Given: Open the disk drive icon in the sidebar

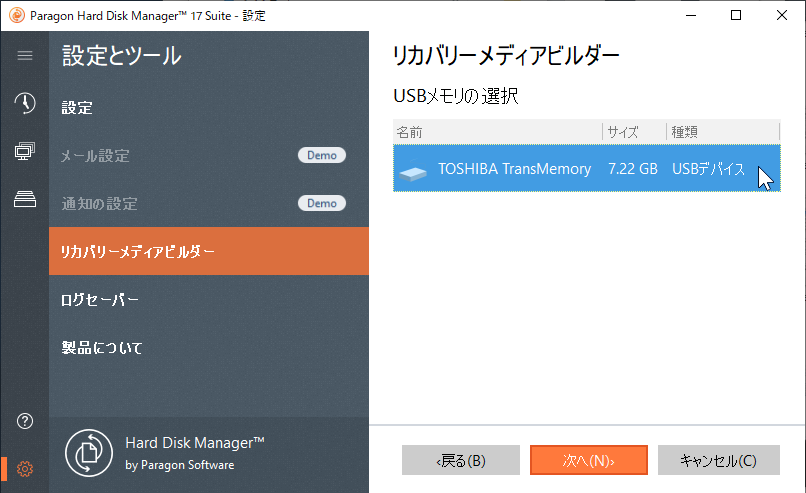Looking at the screenshot, I should tap(25, 199).
